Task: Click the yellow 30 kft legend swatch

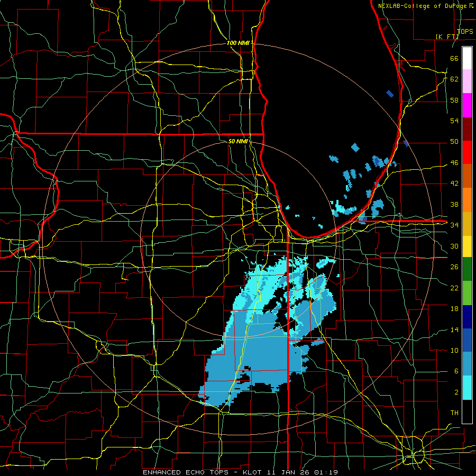Action: click(x=467, y=246)
